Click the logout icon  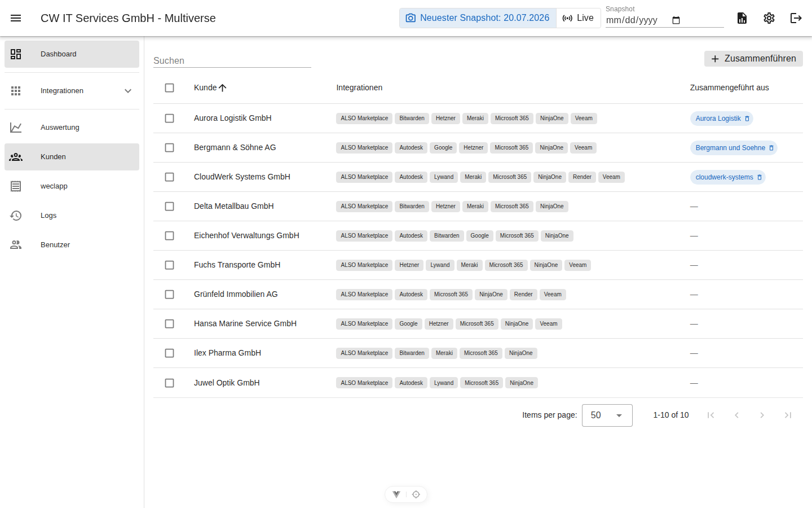pos(796,18)
